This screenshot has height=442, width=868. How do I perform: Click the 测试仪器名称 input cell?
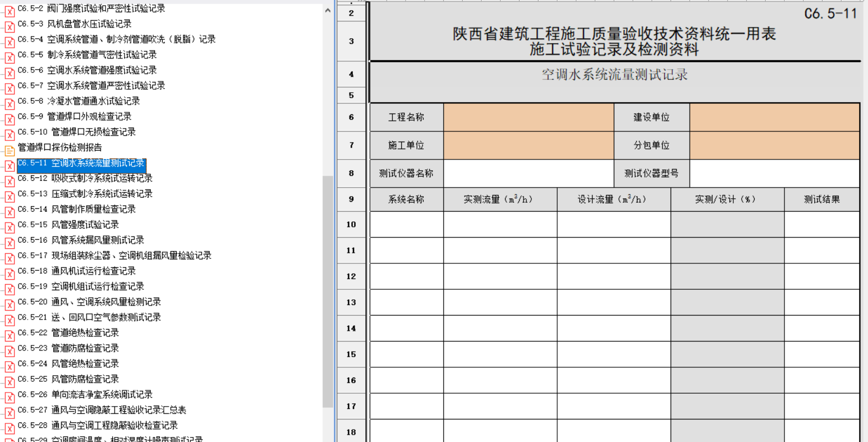(528, 174)
